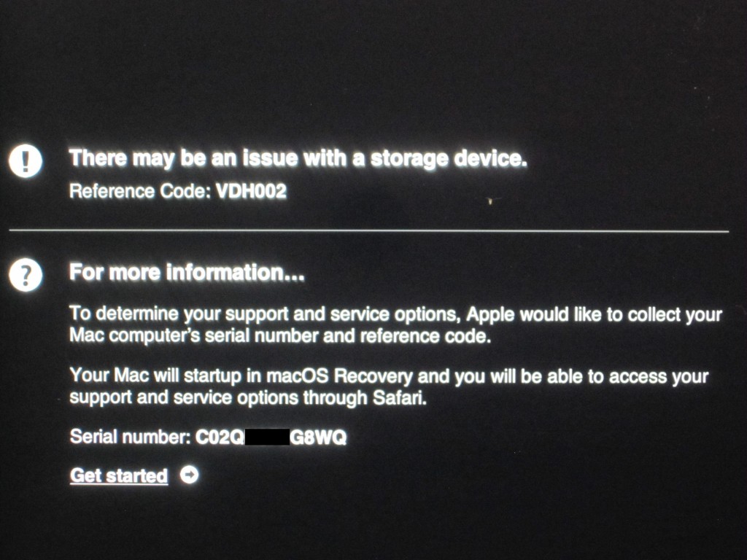Click the line "Mac computer's serial number and reference code"
This screenshot has width=747, height=560.
click(x=280, y=336)
